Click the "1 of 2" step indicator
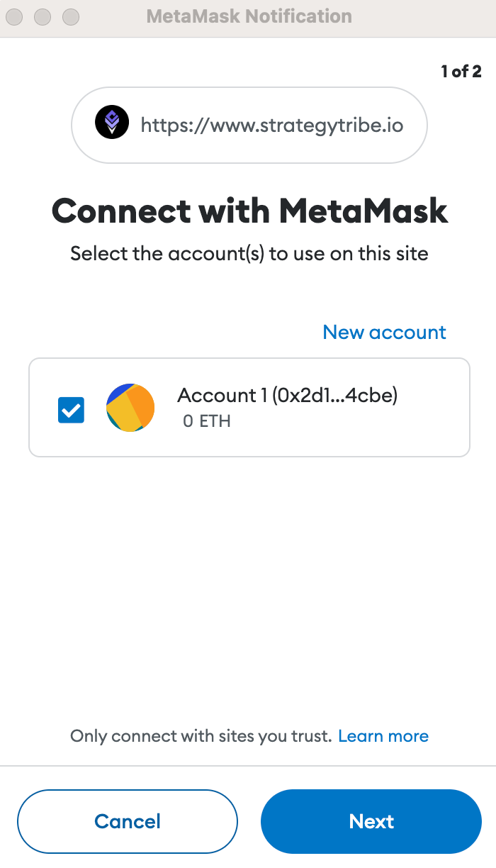Screen dimensions: 496x868 pyautogui.click(x=461, y=71)
